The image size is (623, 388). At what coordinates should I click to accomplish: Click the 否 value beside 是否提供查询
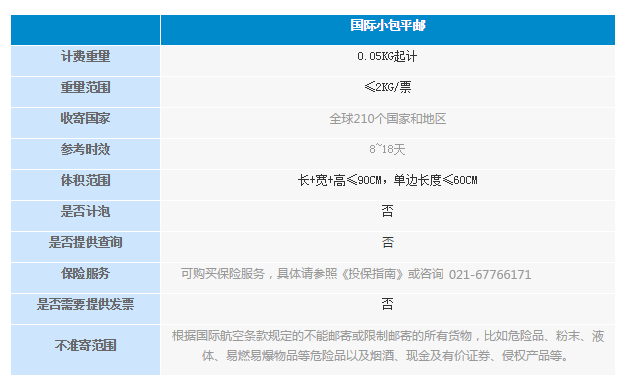click(387, 242)
